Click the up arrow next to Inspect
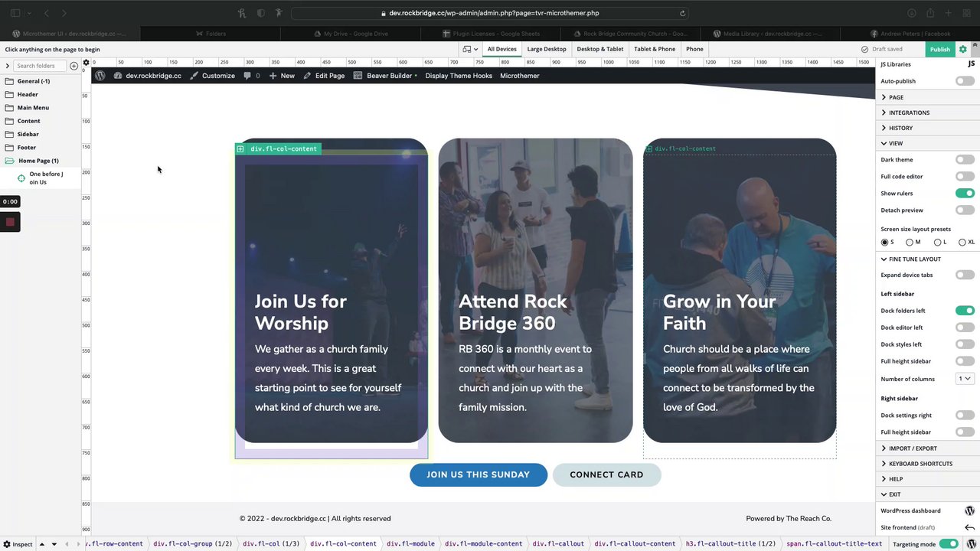The height and width of the screenshot is (551, 980). coord(42,544)
